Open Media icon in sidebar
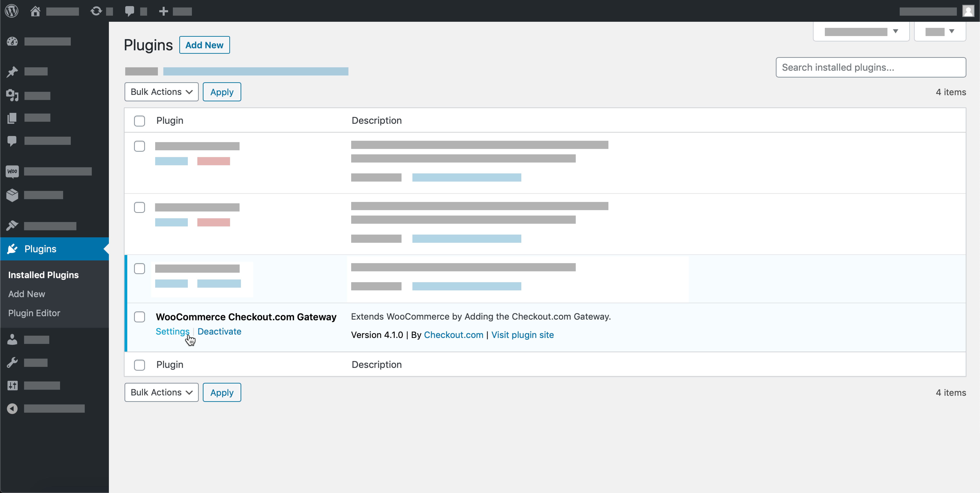The height and width of the screenshot is (493, 980). pyautogui.click(x=12, y=95)
